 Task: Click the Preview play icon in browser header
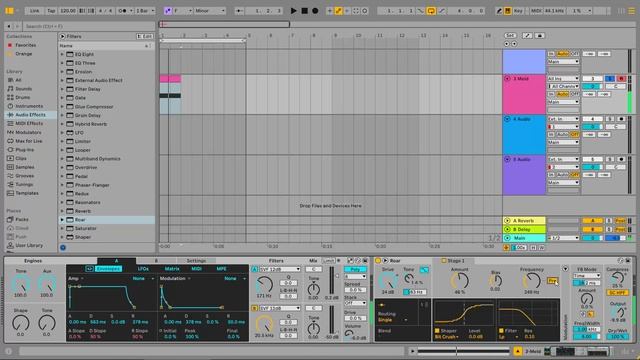[62, 36]
